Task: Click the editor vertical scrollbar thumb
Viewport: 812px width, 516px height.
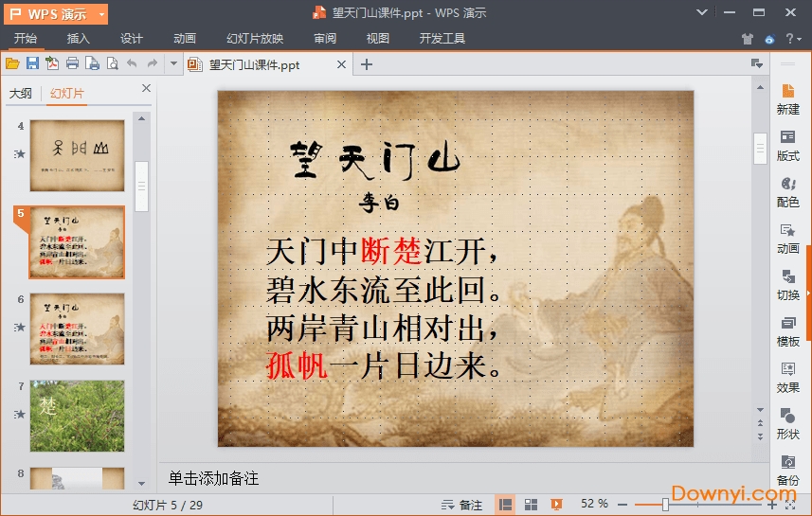Action: pos(760,149)
